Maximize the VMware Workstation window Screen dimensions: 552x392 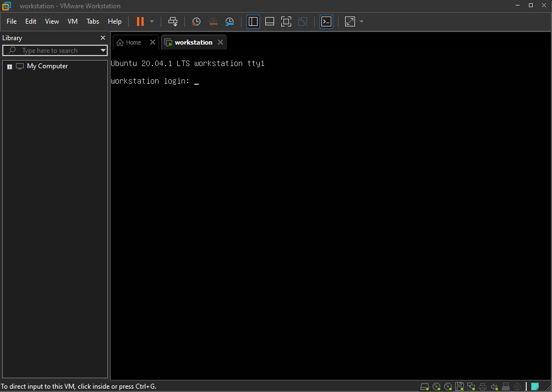point(531,6)
